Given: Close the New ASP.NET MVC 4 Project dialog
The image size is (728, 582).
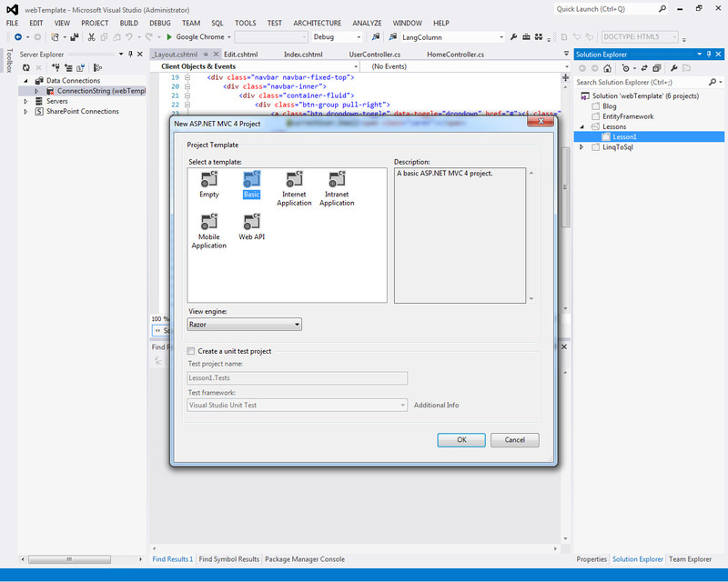Looking at the screenshot, I should (x=541, y=121).
